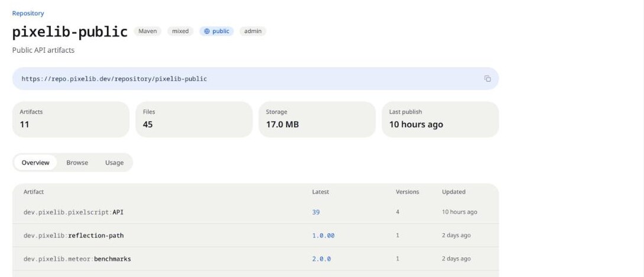Click the repository URL text
Image resolution: width=644 pixels, height=277 pixels.
tap(114, 79)
